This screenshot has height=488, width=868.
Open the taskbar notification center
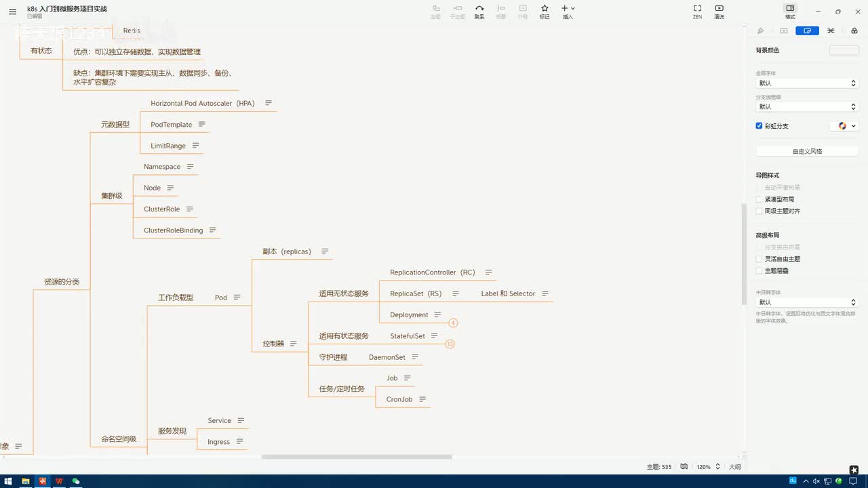point(854,481)
